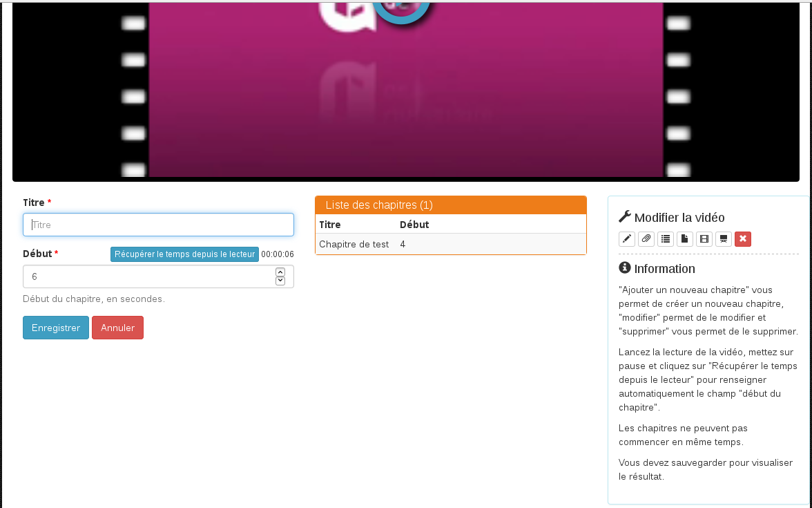Click the wrench icon beside Modifier la vidéo
The height and width of the screenshot is (508, 812).
(625, 217)
